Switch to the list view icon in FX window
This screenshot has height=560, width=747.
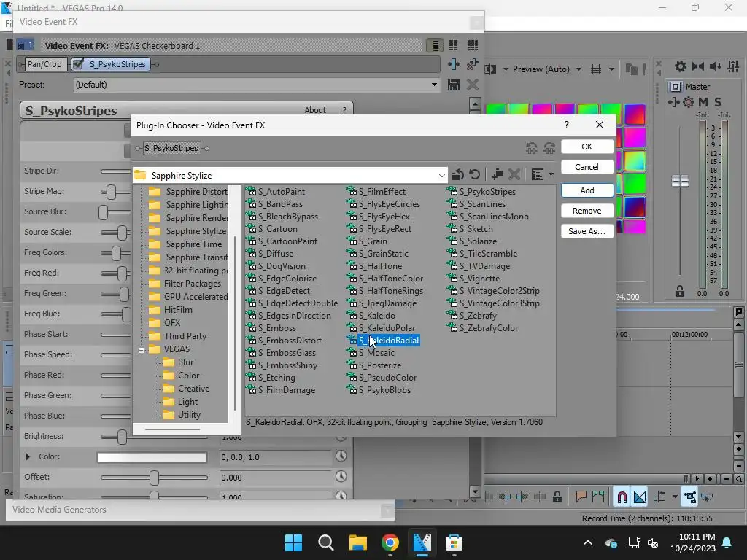[436, 46]
